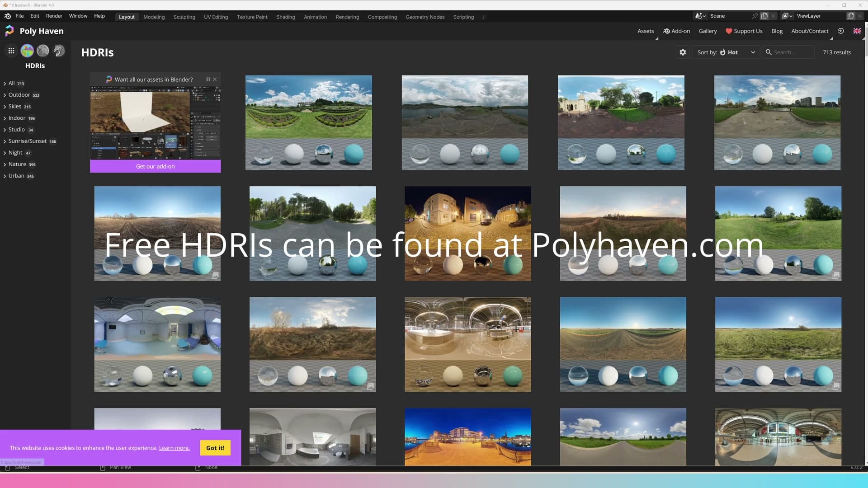Switch to the Texture Paint workspace tab
Viewport: 868px width, 488px height.
(252, 17)
